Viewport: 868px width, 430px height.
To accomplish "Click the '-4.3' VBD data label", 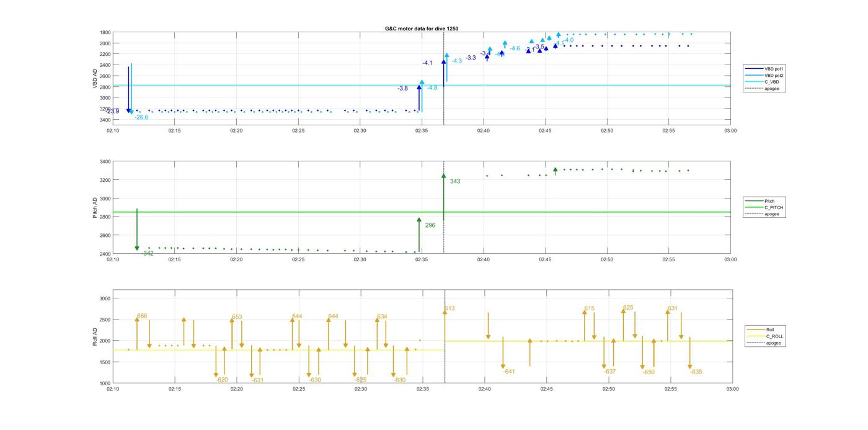I will pyautogui.click(x=457, y=61).
